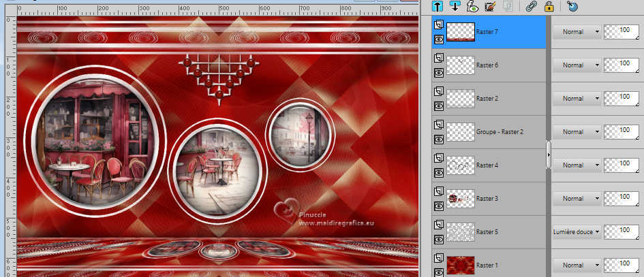The height and width of the screenshot is (277, 644).
Task: Click the edit selection paintbrush icon
Action: [489, 5]
